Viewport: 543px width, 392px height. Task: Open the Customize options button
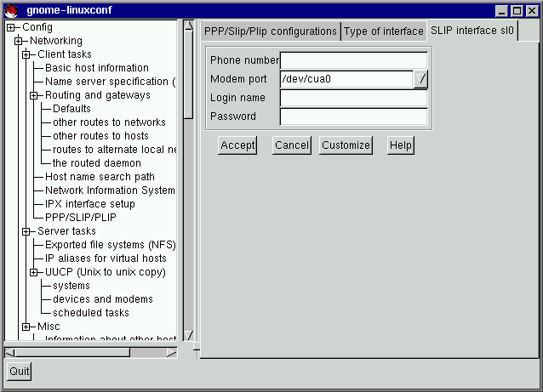346,145
